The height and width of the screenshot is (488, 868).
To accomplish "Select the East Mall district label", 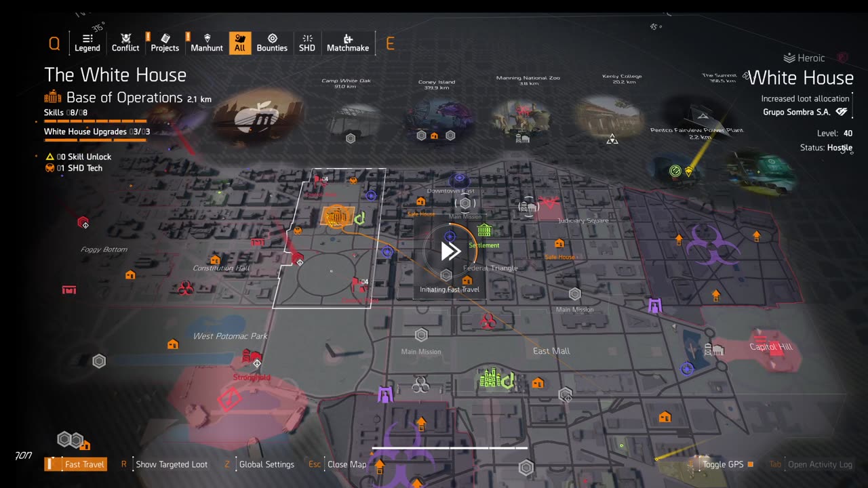I will coord(551,351).
